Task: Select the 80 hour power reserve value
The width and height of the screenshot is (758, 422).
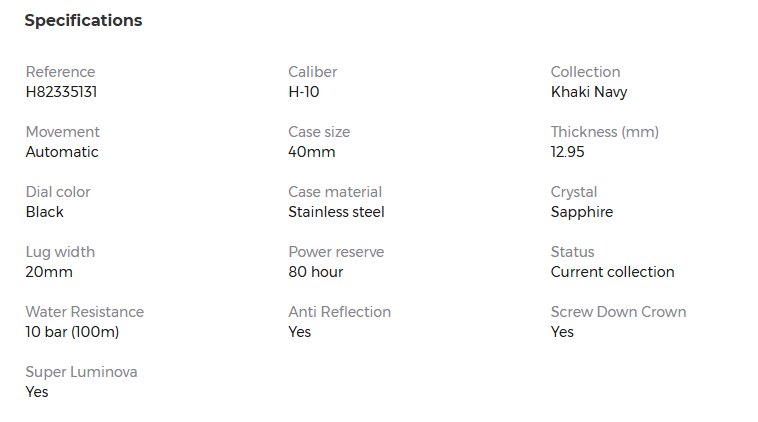Action: point(316,272)
